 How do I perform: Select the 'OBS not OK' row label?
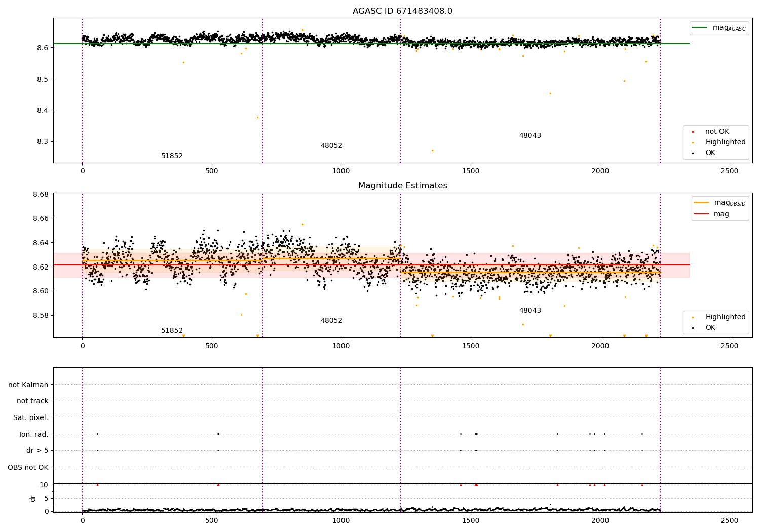point(28,467)
